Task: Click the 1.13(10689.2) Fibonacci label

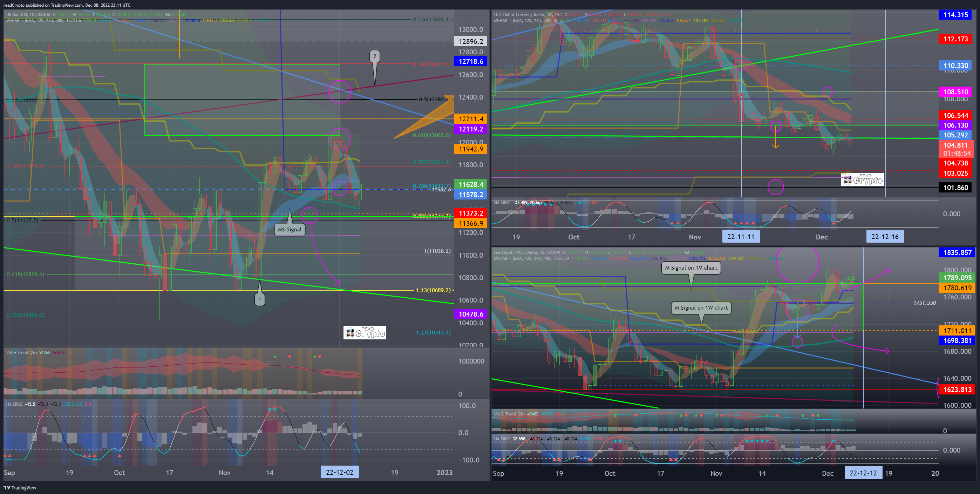Action: tap(433, 290)
